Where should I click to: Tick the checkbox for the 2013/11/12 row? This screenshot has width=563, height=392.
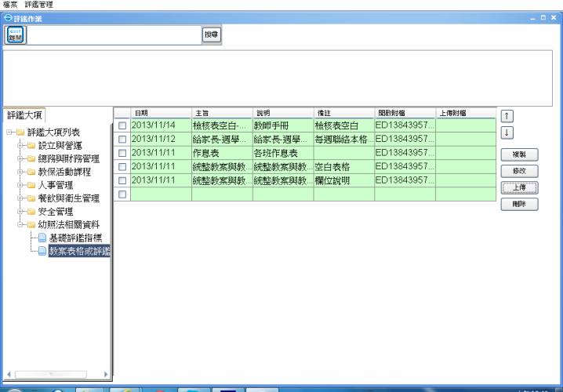click(122, 139)
